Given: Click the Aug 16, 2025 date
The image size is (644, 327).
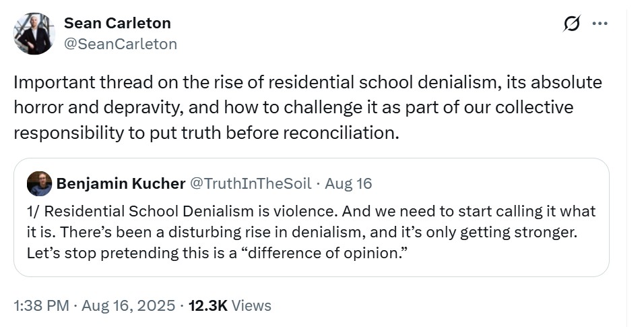Looking at the screenshot, I should click(x=129, y=305).
